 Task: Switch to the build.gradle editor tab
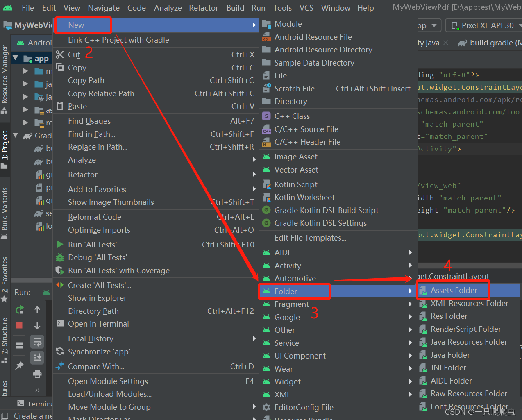[490, 43]
